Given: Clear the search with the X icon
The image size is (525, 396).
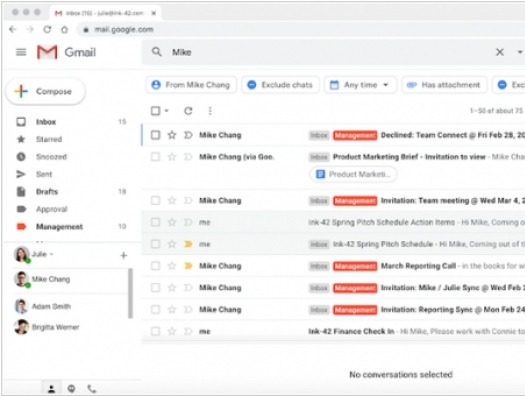Looking at the screenshot, I should point(500,52).
